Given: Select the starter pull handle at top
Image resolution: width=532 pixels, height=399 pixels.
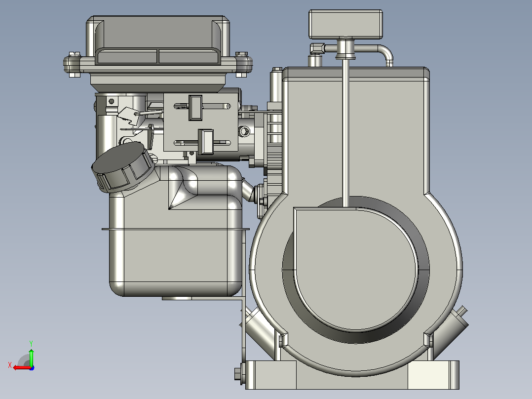Looking at the screenshot, I should (345, 24).
